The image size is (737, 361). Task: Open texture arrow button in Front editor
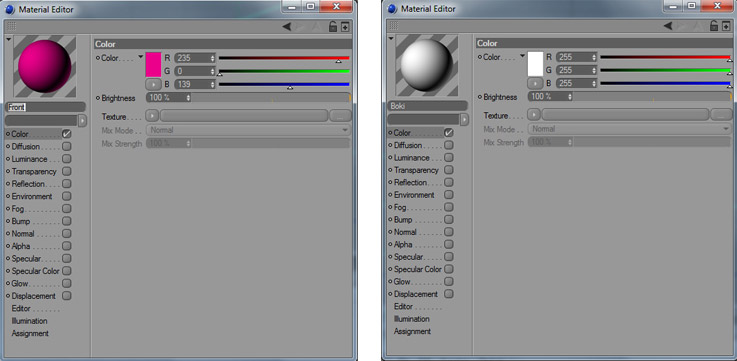click(x=152, y=116)
